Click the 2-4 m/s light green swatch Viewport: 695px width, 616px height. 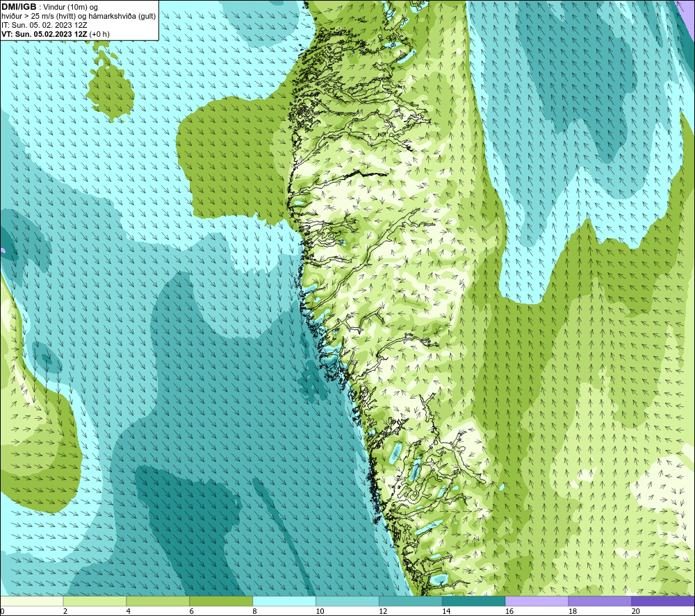(95, 601)
